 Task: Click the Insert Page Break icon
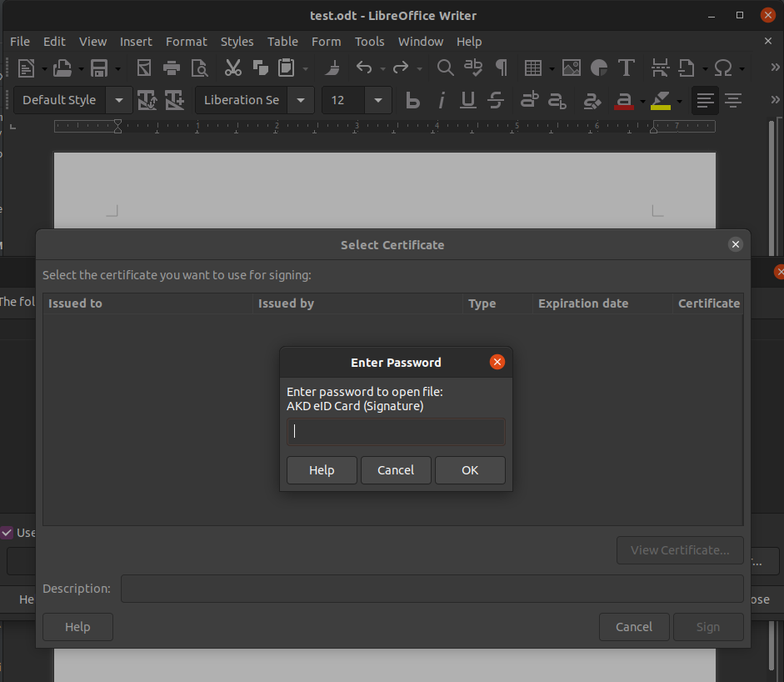[660, 68]
